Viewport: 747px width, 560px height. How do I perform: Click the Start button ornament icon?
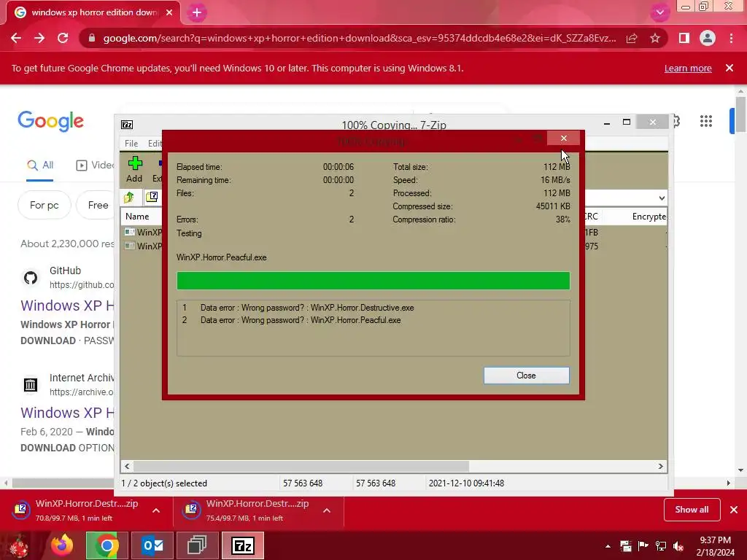point(19,546)
